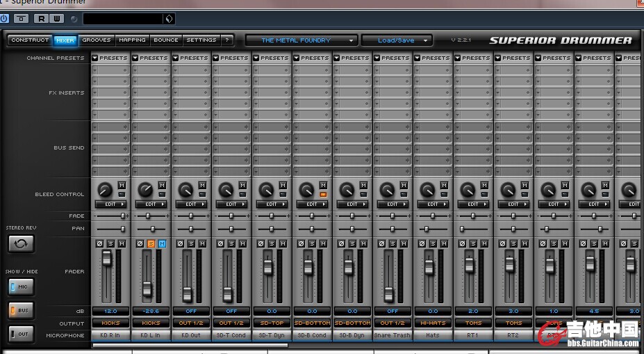Toggle OUT channels show/hide
644x354 pixels.
tap(21, 334)
